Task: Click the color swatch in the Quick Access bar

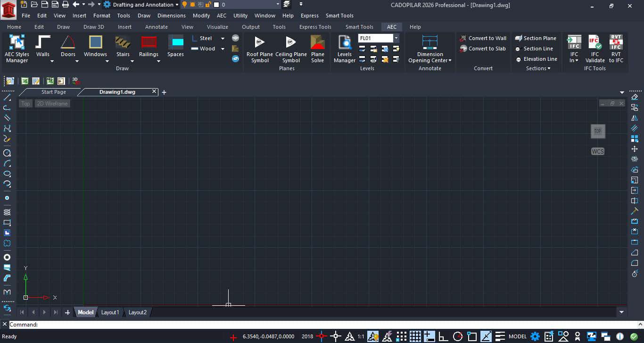Action: [216, 5]
